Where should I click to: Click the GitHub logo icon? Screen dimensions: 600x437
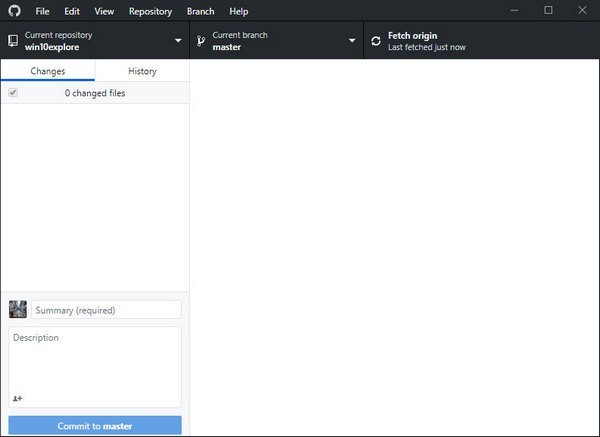pos(14,11)
